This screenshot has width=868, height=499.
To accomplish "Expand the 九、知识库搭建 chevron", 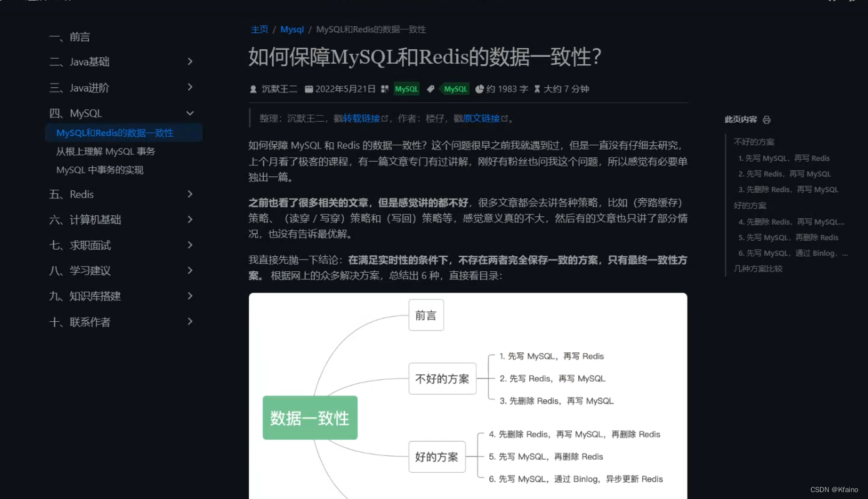I will [x=190, y=296].
